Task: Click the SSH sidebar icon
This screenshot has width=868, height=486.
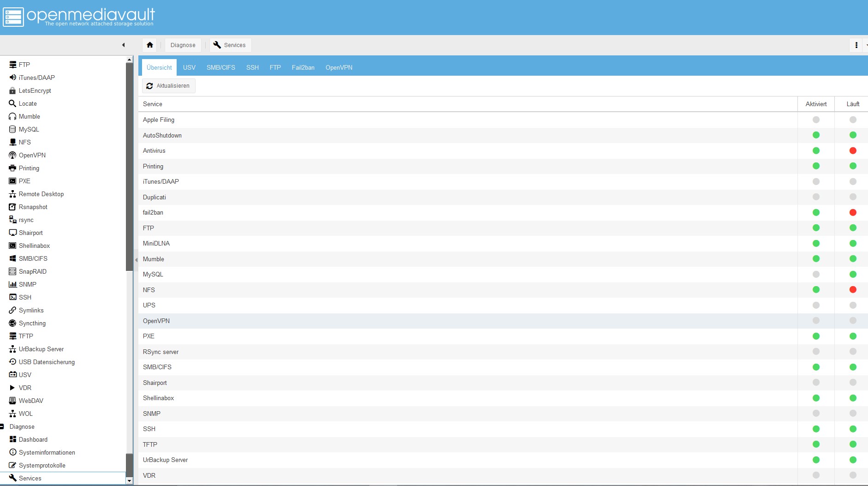Action: (x=13, y=297)
